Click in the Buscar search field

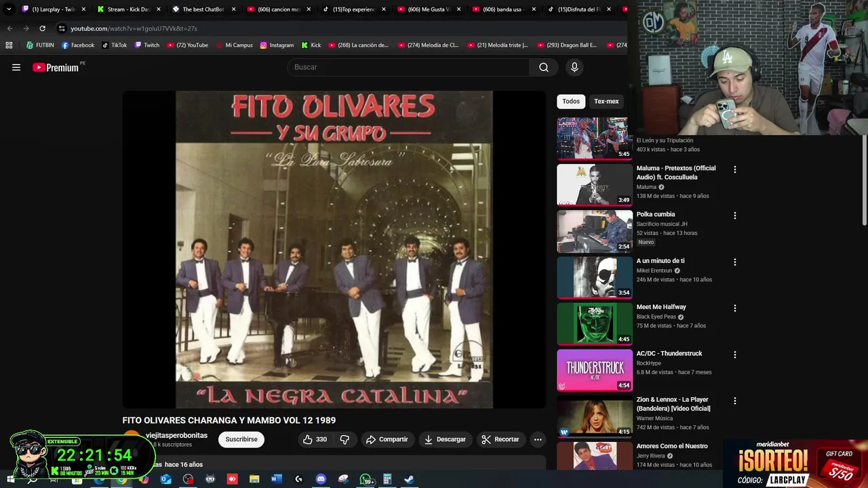pyautogui.click(x=408, y=67)
